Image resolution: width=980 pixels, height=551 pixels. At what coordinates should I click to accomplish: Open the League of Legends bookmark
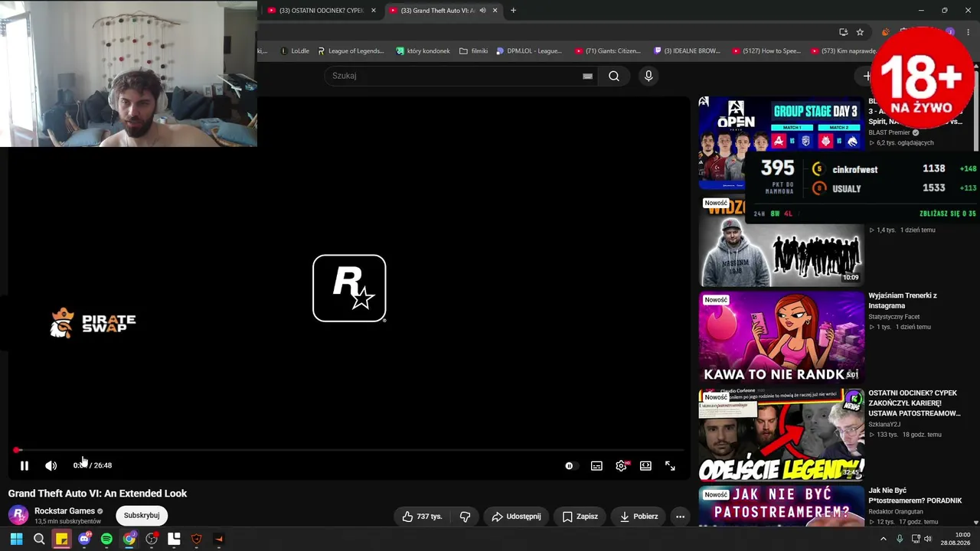(351, 51)
